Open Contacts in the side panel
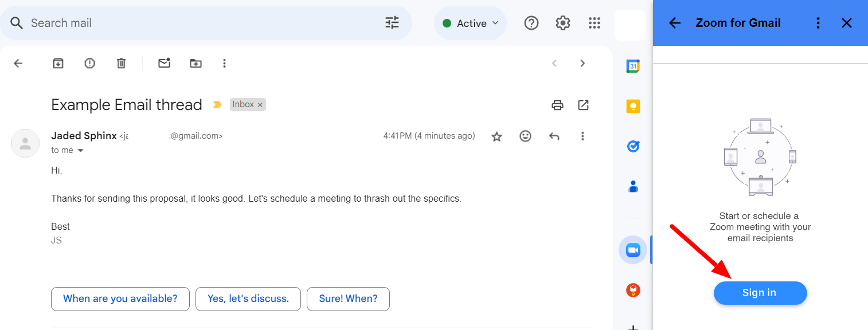This screenshot has width=868, height=330. click(x=633, y=187)
